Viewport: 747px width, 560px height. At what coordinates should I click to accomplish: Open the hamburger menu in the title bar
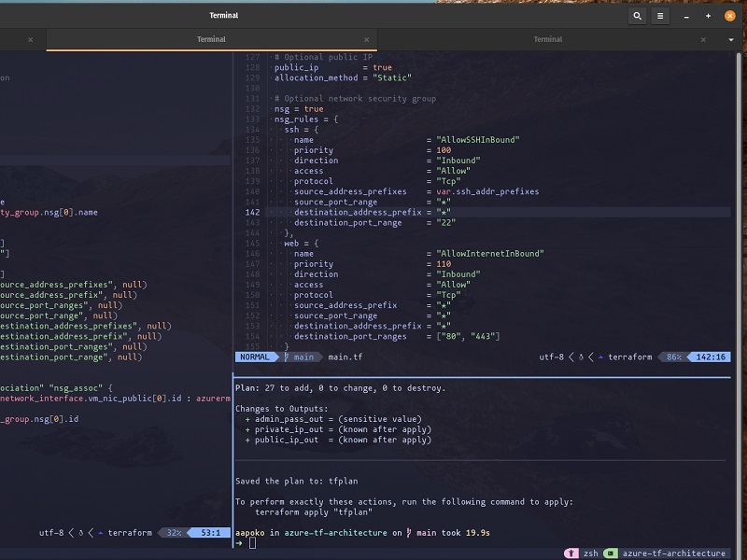660,16
